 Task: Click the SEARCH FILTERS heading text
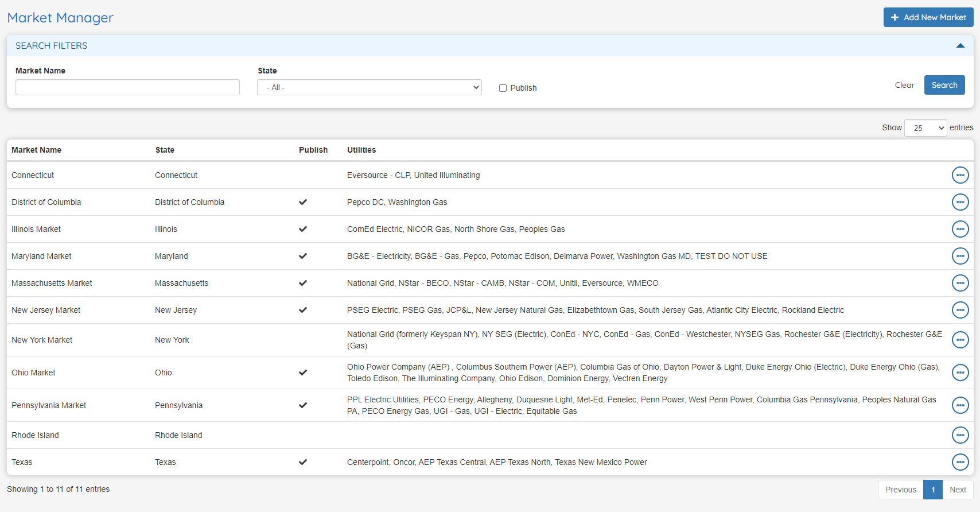point(52,46)
